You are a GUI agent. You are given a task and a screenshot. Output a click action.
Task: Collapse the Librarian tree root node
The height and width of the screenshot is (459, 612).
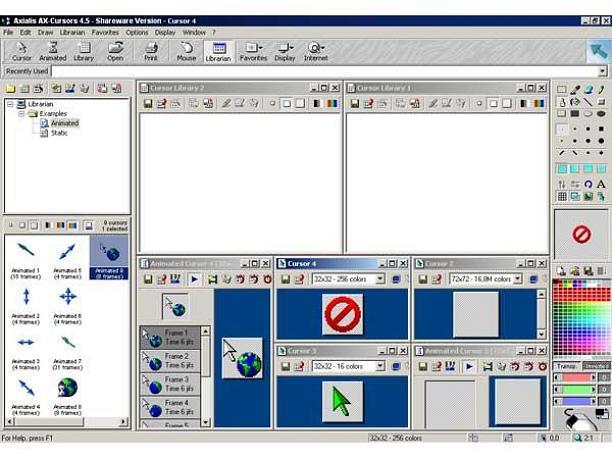[x=11, y=104]
